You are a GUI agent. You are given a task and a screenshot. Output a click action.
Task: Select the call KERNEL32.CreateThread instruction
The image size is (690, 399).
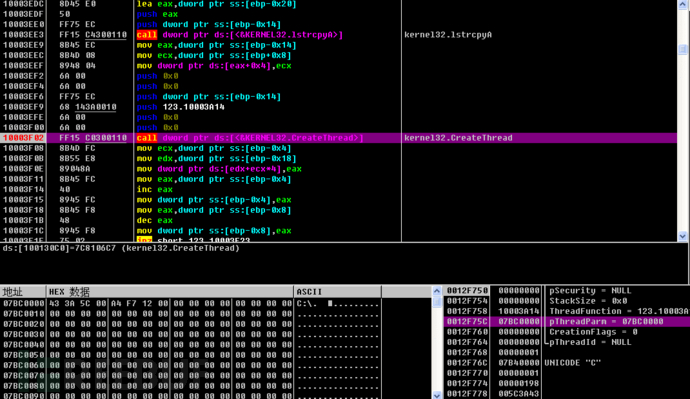click(250, 138)
